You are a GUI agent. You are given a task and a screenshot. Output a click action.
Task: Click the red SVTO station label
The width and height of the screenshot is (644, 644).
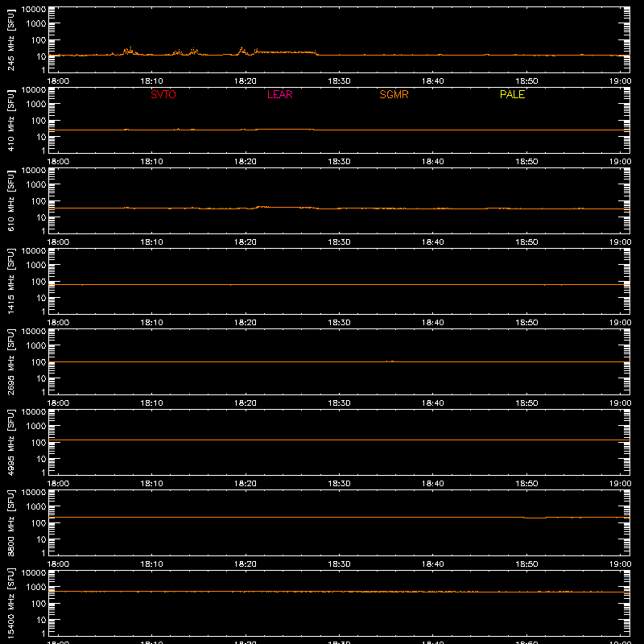[163, 94]
